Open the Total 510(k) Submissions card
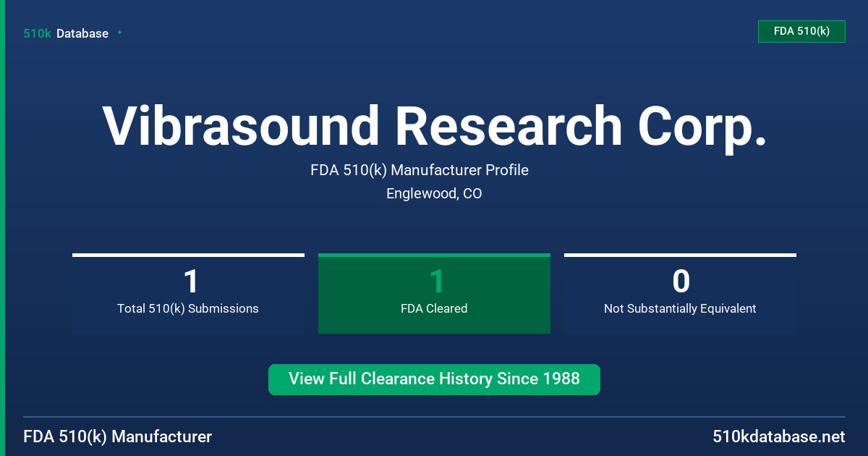Viewport: 868px width, 456px height. coord(188,293)
